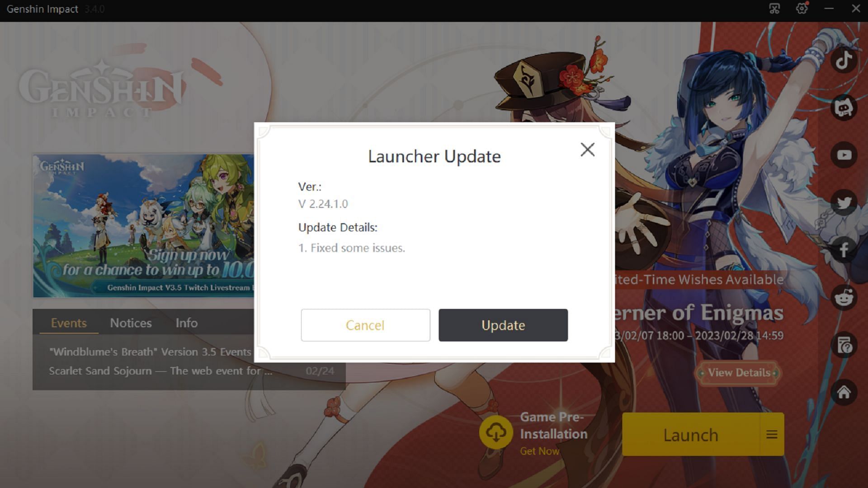Open the Discord social icon
Viewport: 868px width, 488px height.
click(x=845, y=107)
